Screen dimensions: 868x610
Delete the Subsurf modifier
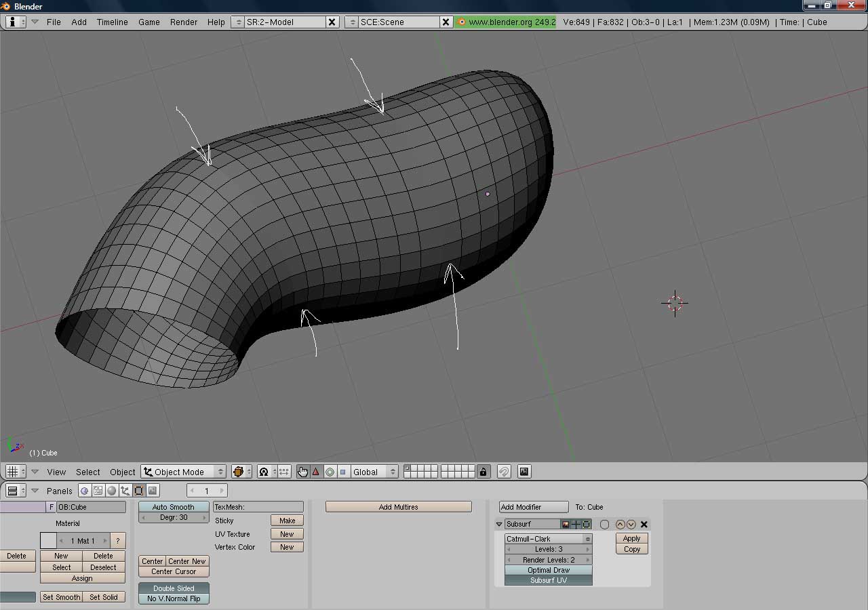pos(644,524)
